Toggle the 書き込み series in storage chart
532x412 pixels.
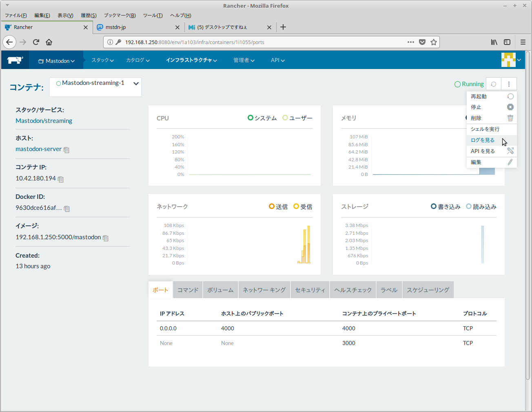click(446, 207)
